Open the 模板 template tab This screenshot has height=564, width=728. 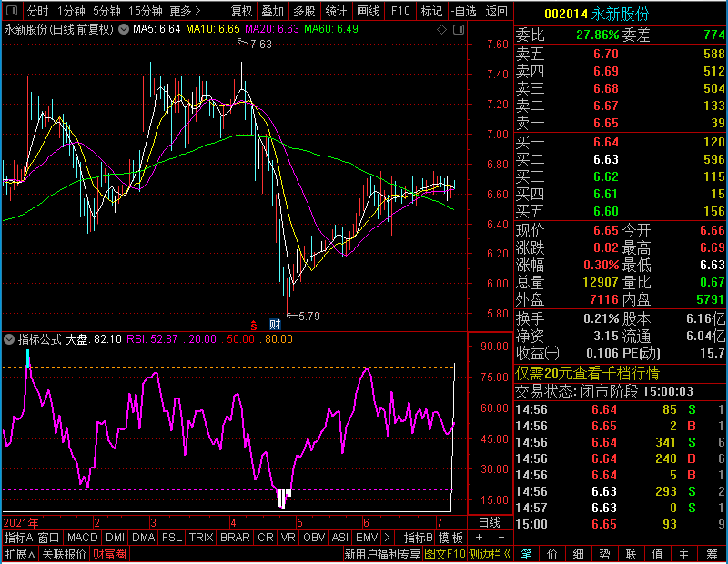(450, 538)
